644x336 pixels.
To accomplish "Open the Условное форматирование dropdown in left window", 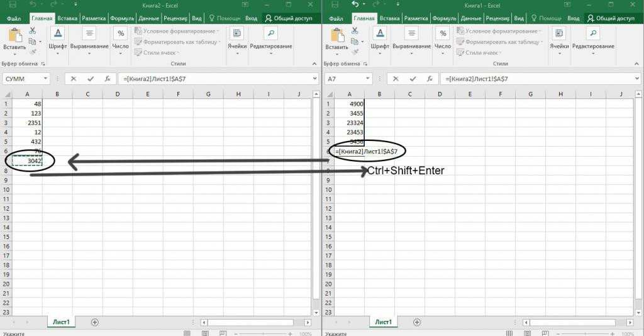I will pyautogui.click(x=177, y=31).
